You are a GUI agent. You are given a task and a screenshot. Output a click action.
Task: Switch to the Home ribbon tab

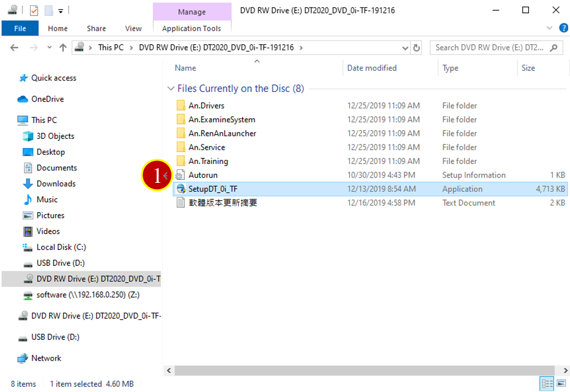tap(57, 28)
